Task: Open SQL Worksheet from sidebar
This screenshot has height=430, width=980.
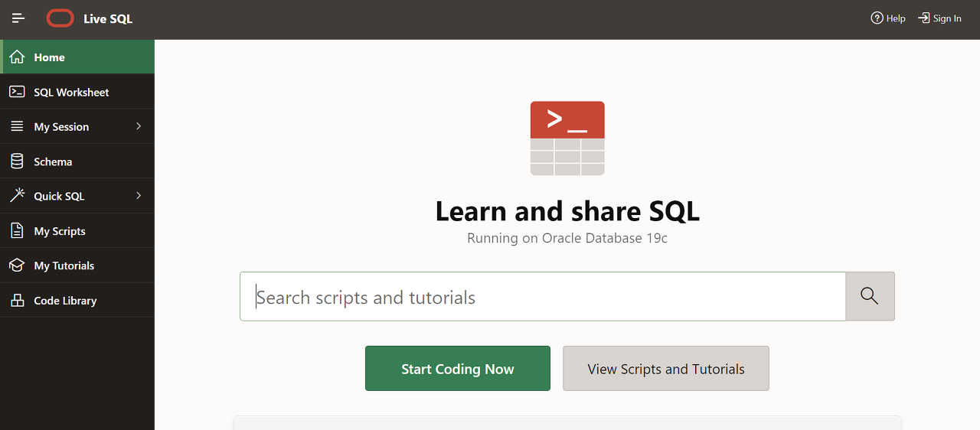Action: pyautogui.click(x=77, y=92)
